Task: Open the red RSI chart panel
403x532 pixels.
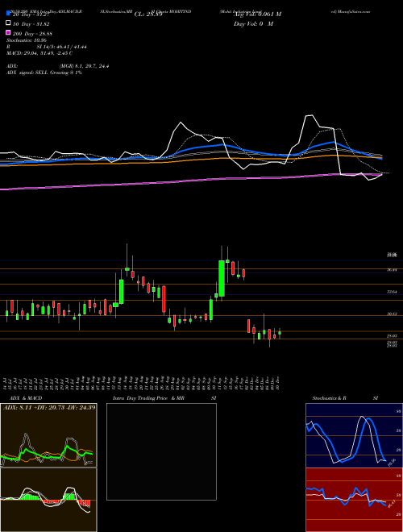Action: click(x=354, y=500)
